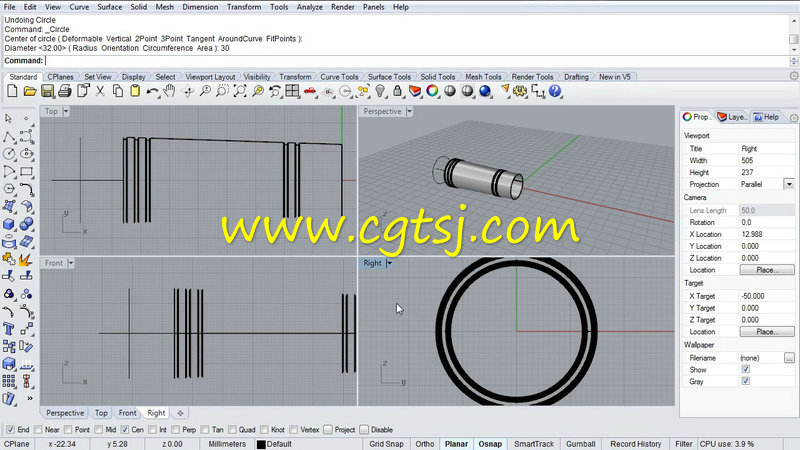Image resolution: width=800 pixels, height=450 pixels.
Task: Open the Top viewport title dropdown arrow
Action: coord(66,111)
